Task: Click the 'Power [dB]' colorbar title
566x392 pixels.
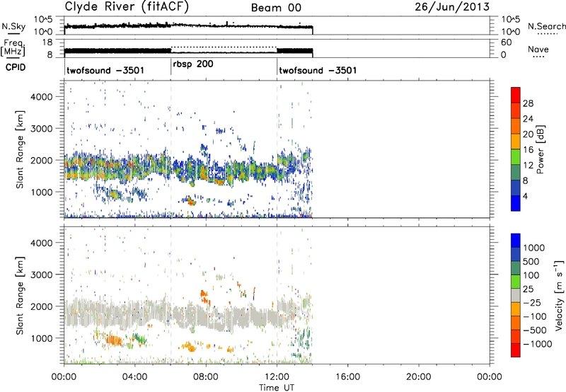Action: tap(541, 149)
